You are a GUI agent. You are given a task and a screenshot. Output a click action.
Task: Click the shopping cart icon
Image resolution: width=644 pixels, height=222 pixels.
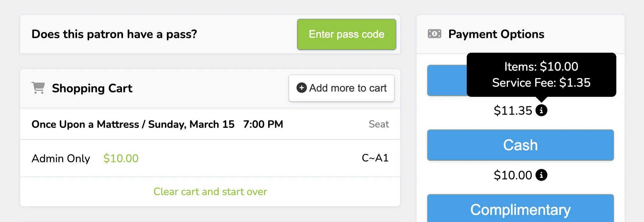click(38, 88)
